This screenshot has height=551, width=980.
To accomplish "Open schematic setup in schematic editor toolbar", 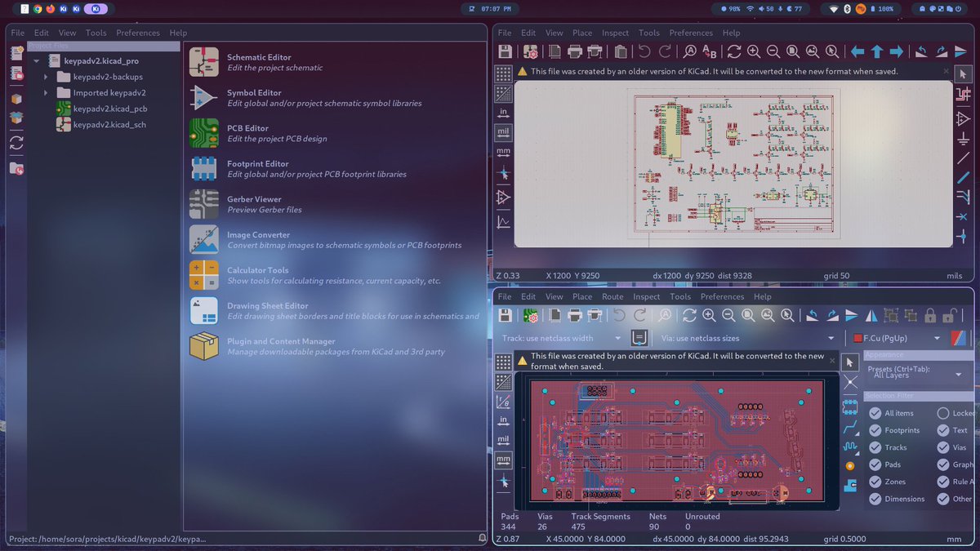I will (x=531, y=51).
